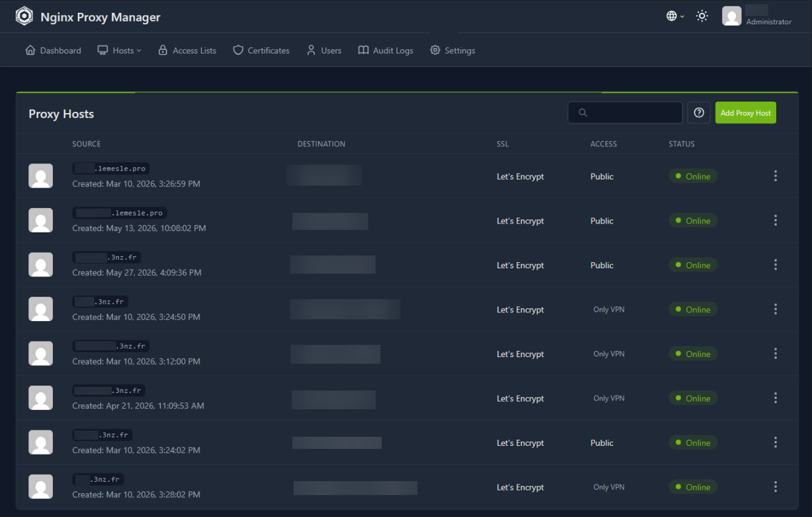
Task: Click Online status for host created 3:24:50 PM
Action: pyautogui.click(x=693, y=310)
